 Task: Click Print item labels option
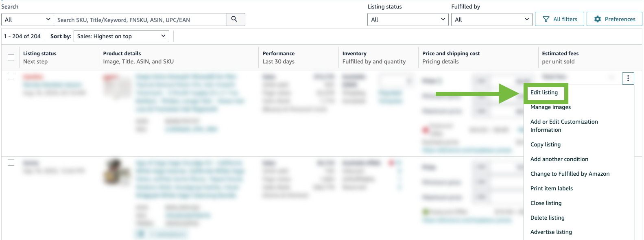[551, 188]
